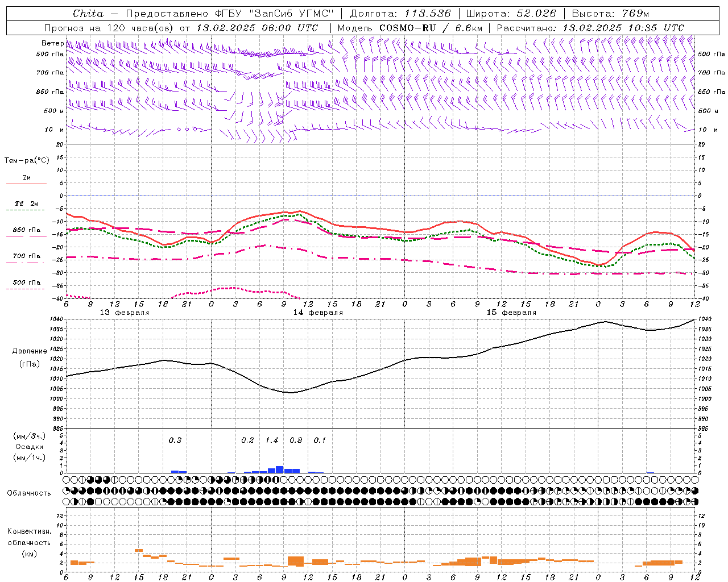The height and width of the screenshot is (582, 728).
Task: Click the temperature legend "700 гПа" label
Action: click(x=27, y=256)
